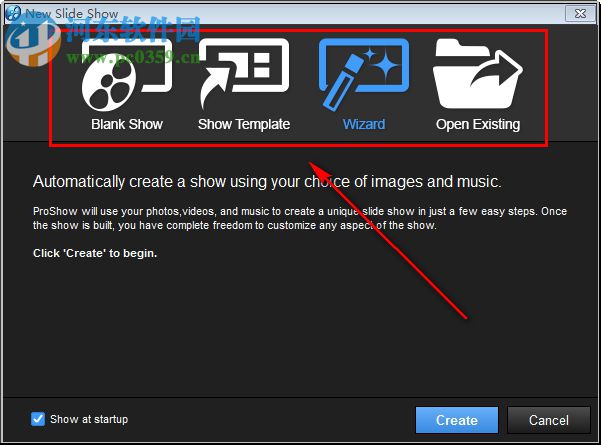
Task: Click the 'Show at startup' label text
Action: pyautogui.click(x=89, y=419)
